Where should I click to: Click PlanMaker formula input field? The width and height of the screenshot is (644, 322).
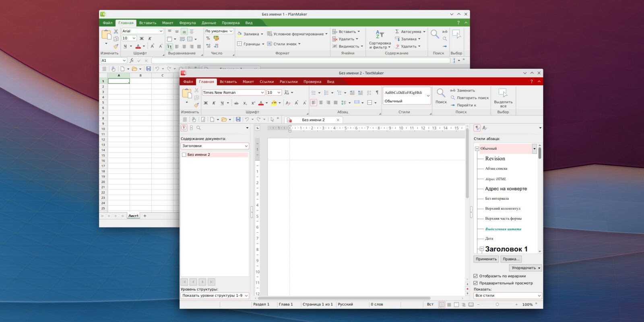pyautogui.click(x=301, y=60)
